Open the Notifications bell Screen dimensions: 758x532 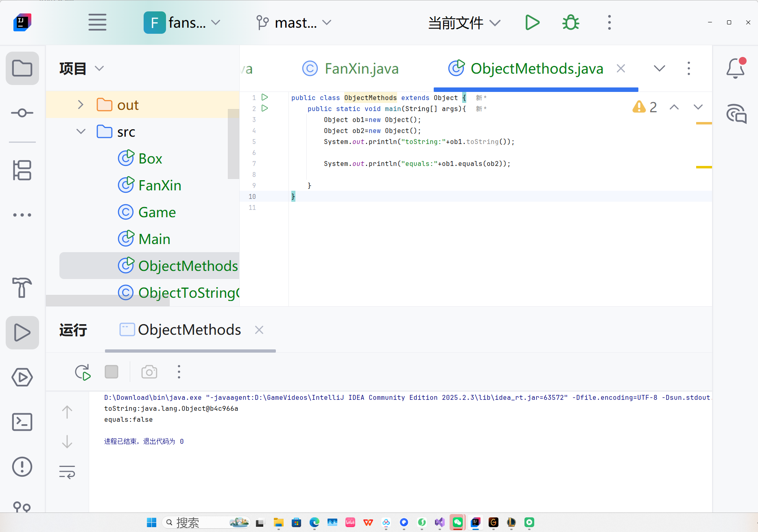[736, 68]
